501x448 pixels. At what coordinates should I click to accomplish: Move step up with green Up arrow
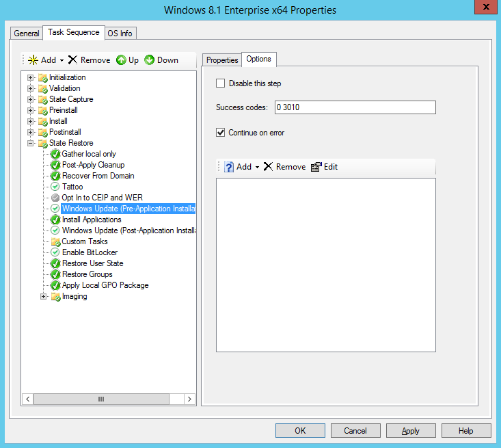point(121,60)
